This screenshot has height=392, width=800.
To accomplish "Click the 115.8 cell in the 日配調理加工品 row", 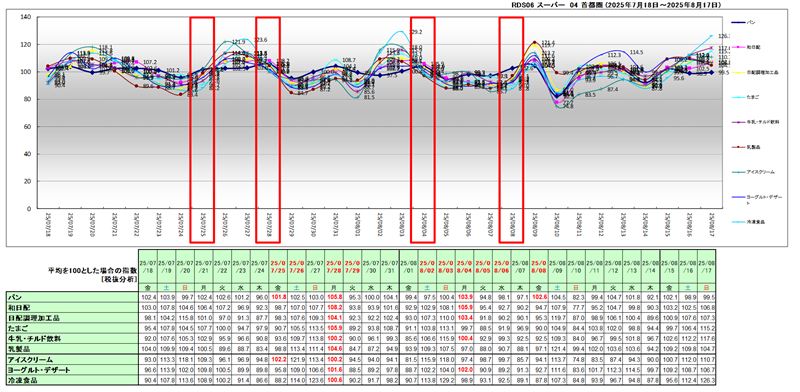I will click(185, 317).
